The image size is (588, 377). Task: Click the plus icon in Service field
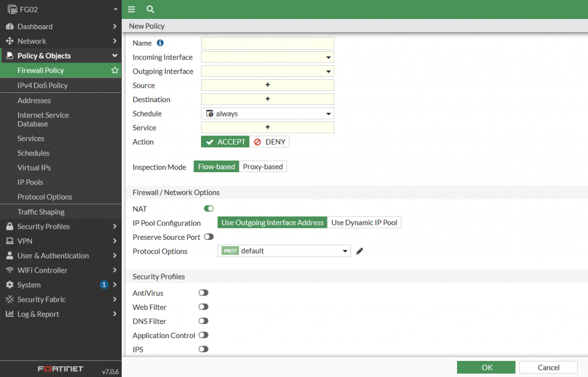[268, 127]
